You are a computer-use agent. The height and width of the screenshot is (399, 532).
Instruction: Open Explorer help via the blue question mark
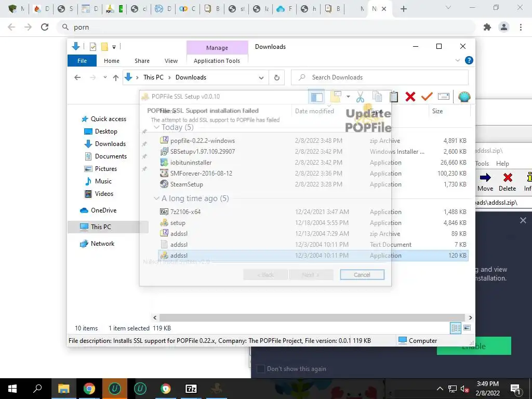pyautogui.click(x=469, y=60)
